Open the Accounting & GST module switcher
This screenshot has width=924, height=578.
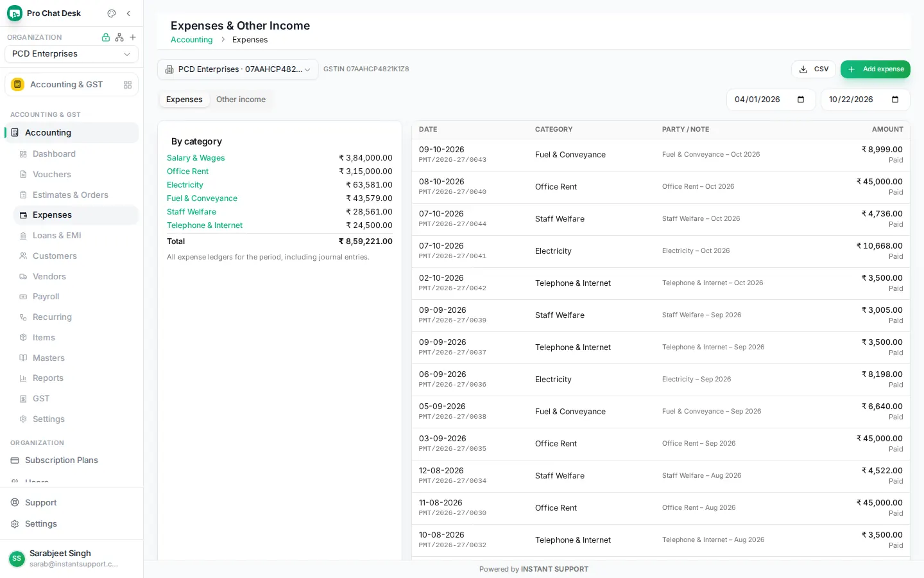pos(71,85)
